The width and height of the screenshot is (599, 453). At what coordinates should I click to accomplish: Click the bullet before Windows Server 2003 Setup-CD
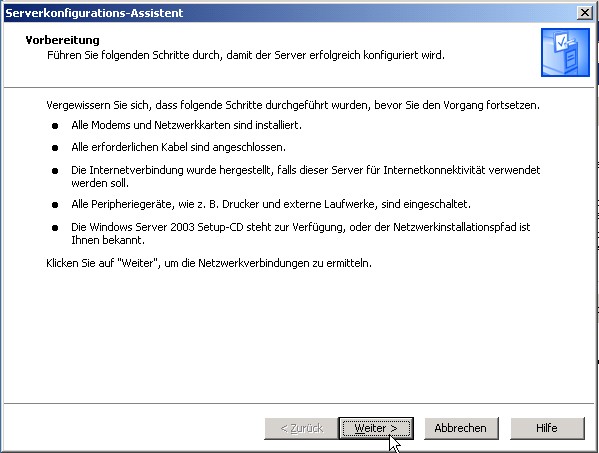click(55, 228)
